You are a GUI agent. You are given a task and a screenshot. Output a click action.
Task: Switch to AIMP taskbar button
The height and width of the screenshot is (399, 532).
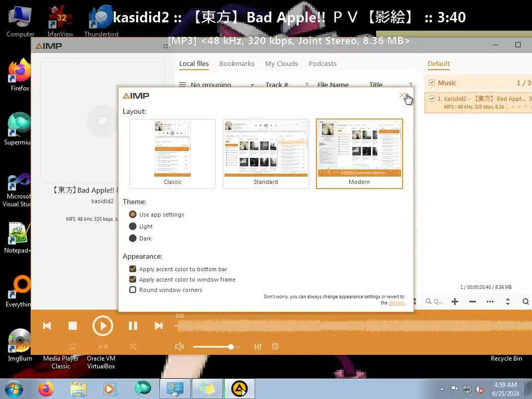[x=239, y=389]
